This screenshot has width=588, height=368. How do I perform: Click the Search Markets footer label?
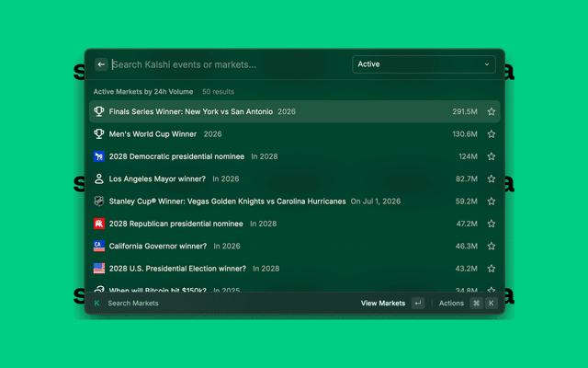[133, 303]
